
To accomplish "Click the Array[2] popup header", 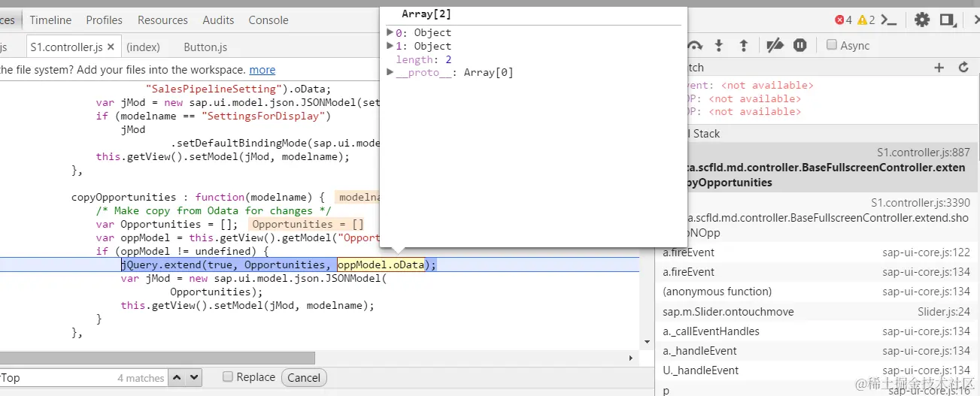I will click(x=426, y=14).
